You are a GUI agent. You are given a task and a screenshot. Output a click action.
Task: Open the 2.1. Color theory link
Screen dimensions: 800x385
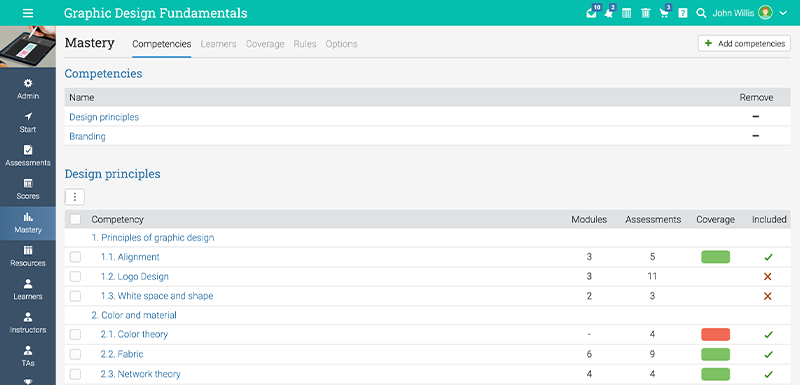tap(134, 335)
